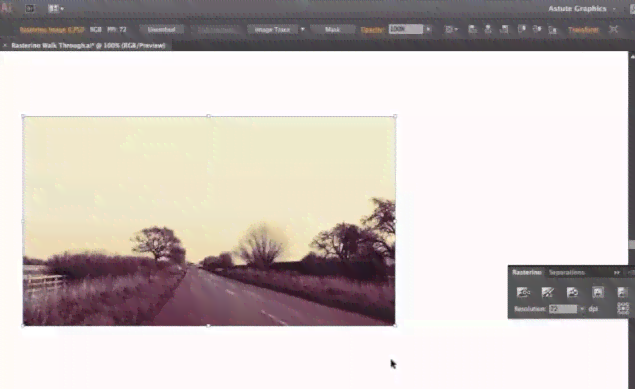Select the Rasterino Walk Through document tab
This screenshot has height=389, width=635.
pos(88,46)
